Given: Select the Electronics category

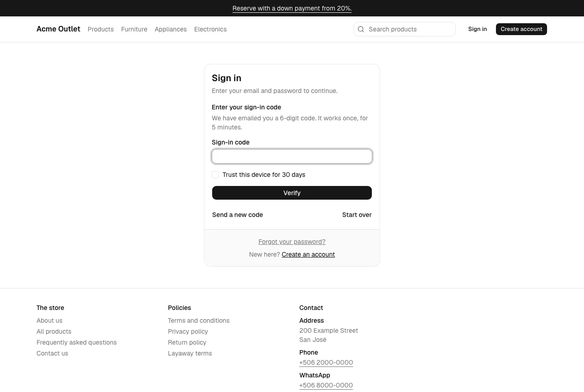Looking at the screenshot, I should pos(210,29).
